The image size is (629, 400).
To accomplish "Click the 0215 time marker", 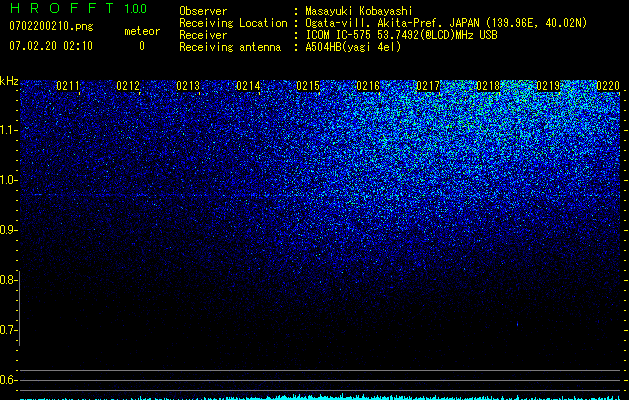I will 308,86.
